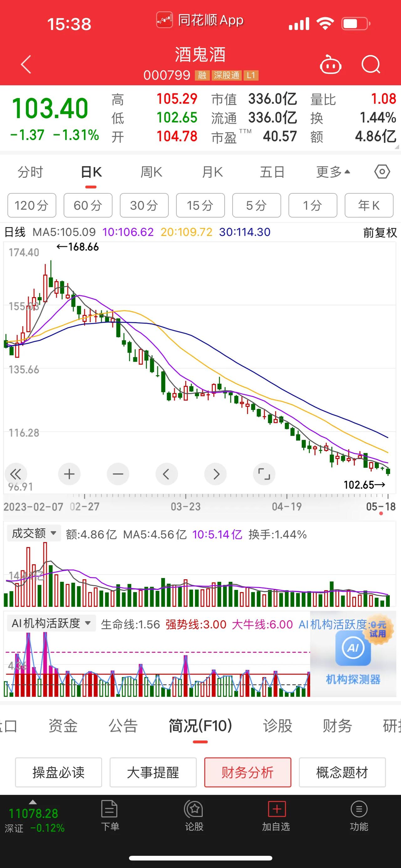Screen dimensions: 401x868
Task: Select 年K period
Action: 369,205
